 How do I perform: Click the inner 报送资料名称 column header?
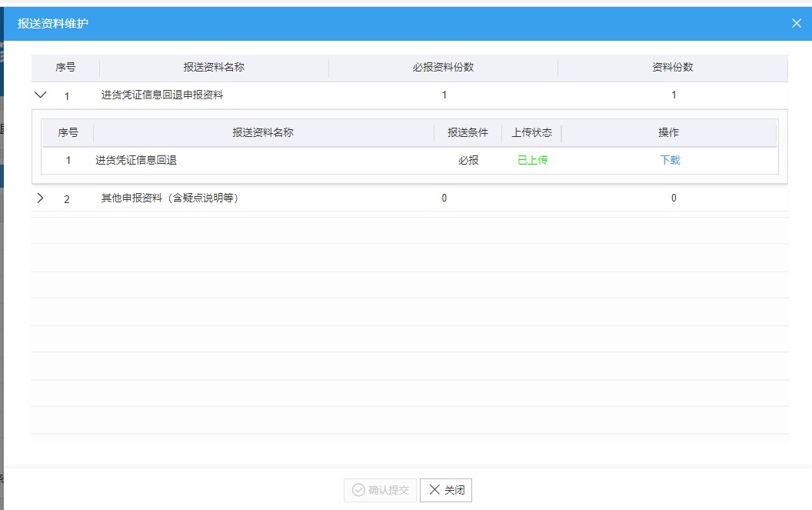pos(263,132)
